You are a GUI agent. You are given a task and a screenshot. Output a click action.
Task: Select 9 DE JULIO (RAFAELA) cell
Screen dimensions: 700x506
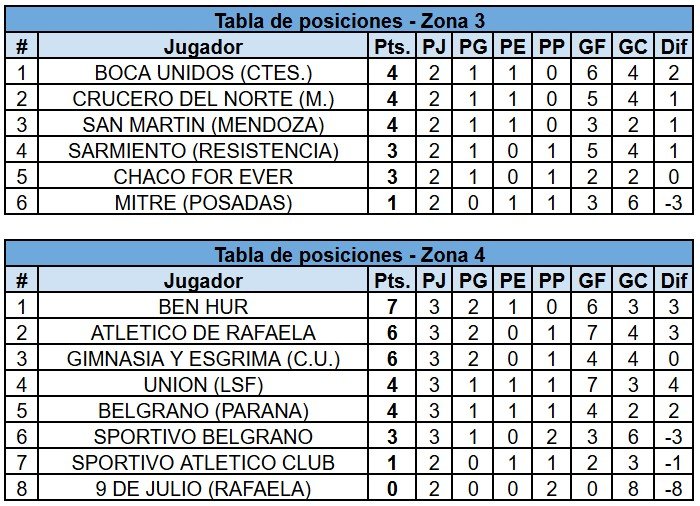tap(204, 488)
